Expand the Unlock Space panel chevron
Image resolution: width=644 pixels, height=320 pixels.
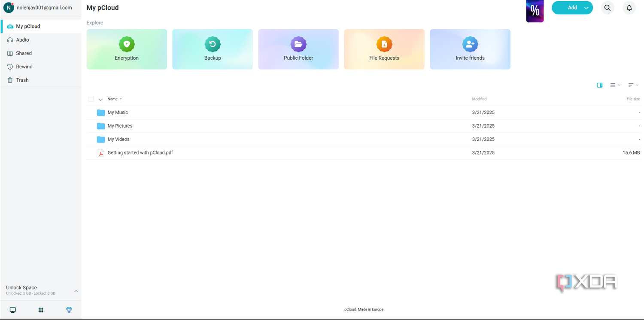(x=76, y=291)
